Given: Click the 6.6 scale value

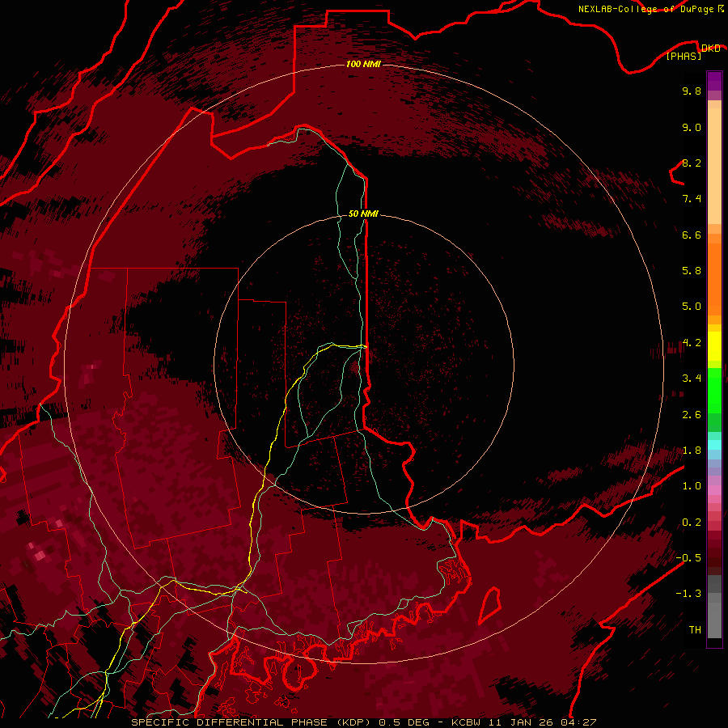Looking at the screenshot, I should (x=692, y=235).
